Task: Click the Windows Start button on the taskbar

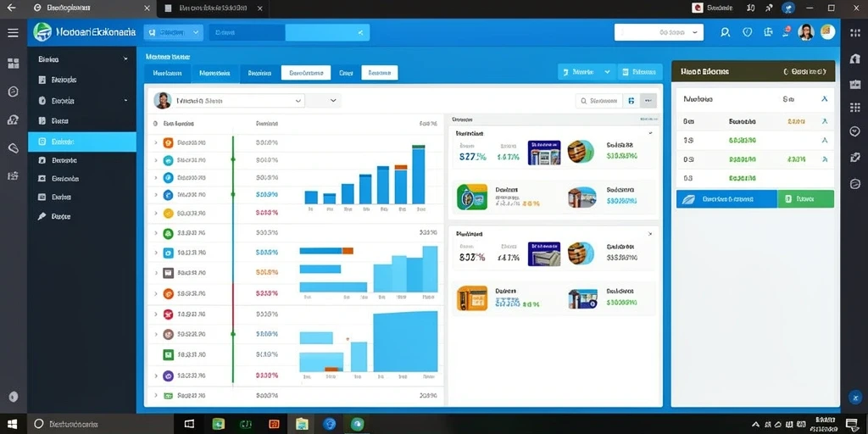Action: [12, 424]
